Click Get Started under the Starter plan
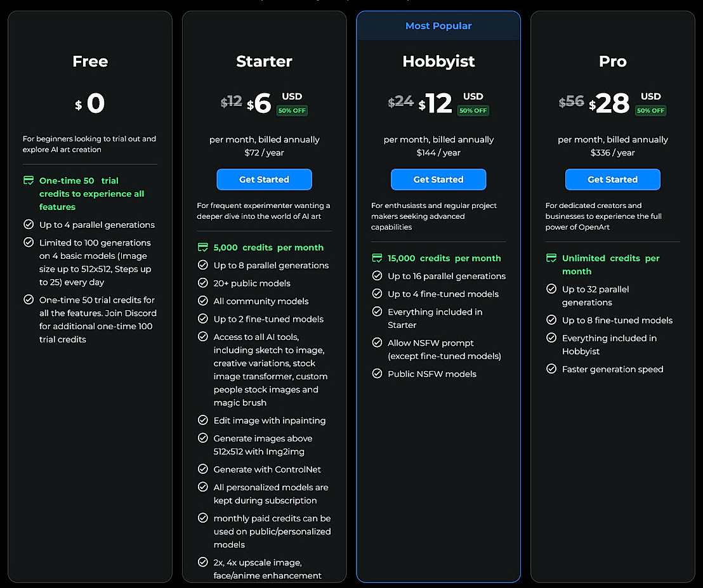The image size is (703, 588). tap(264, 180)
